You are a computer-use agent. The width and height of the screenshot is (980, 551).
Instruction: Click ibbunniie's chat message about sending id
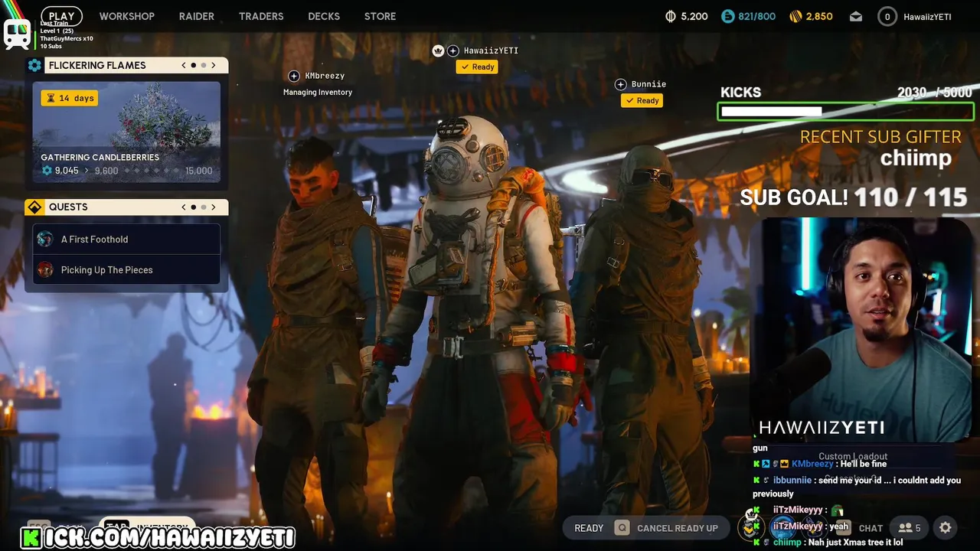point(857,487)
